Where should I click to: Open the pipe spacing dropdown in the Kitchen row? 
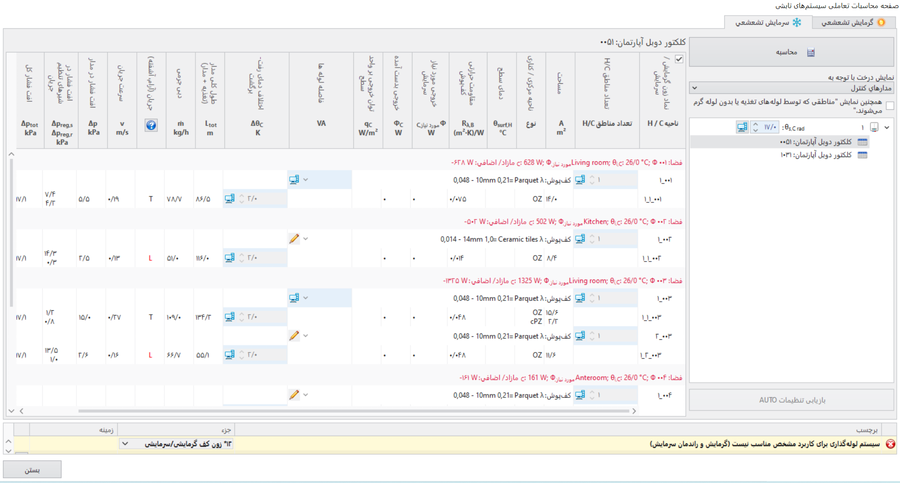click(306, 239)
